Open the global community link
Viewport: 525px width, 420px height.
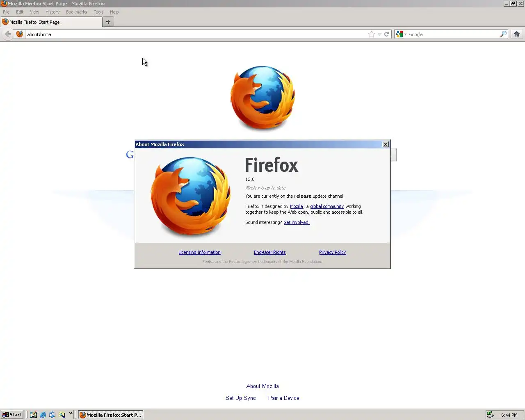coord(327,206)
